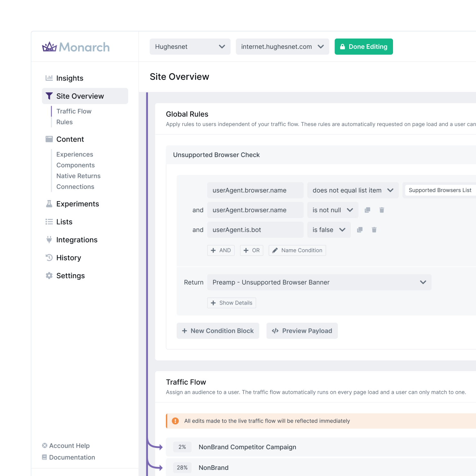Click the Integrations plug icon
The width and height of the screenshot is (476, 476).
tap(49, 240)
